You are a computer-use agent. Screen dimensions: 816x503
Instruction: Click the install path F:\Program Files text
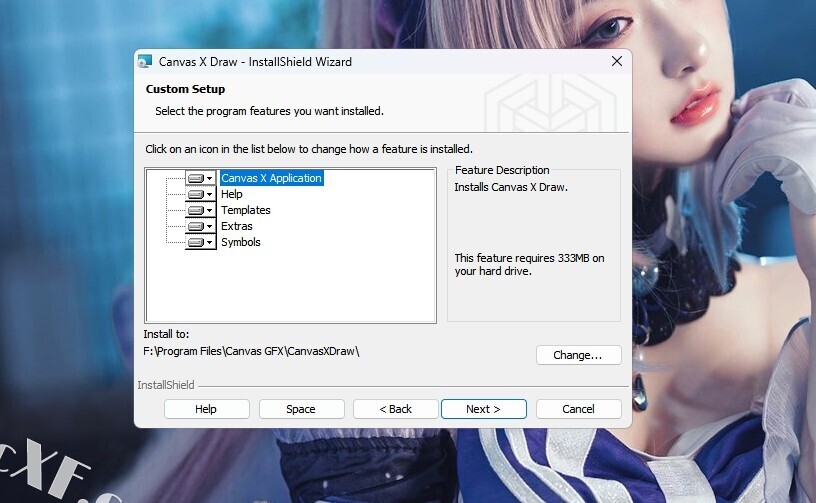(x=251, y=351)
